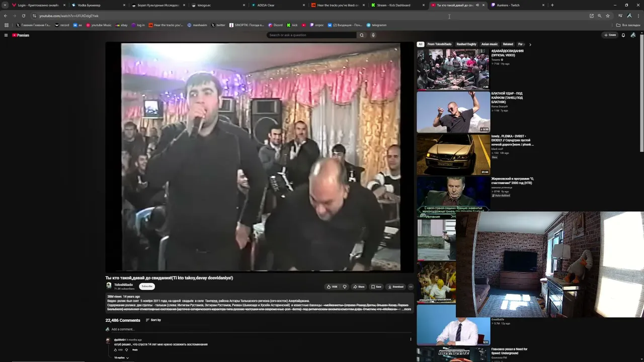The image size is (644, 362).
Task: Open the telegramm bookmark
Action: [376, 25]
